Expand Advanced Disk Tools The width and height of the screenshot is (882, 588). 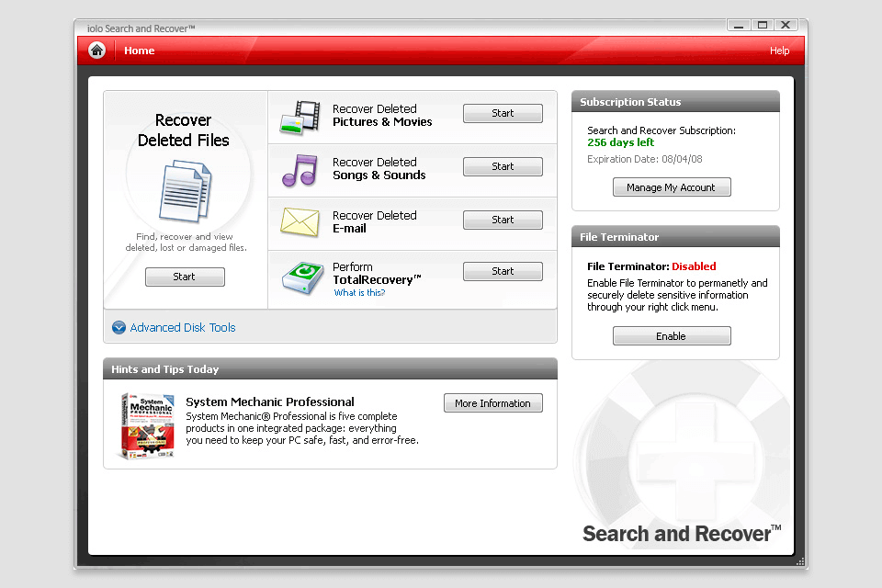click(183, 327)
